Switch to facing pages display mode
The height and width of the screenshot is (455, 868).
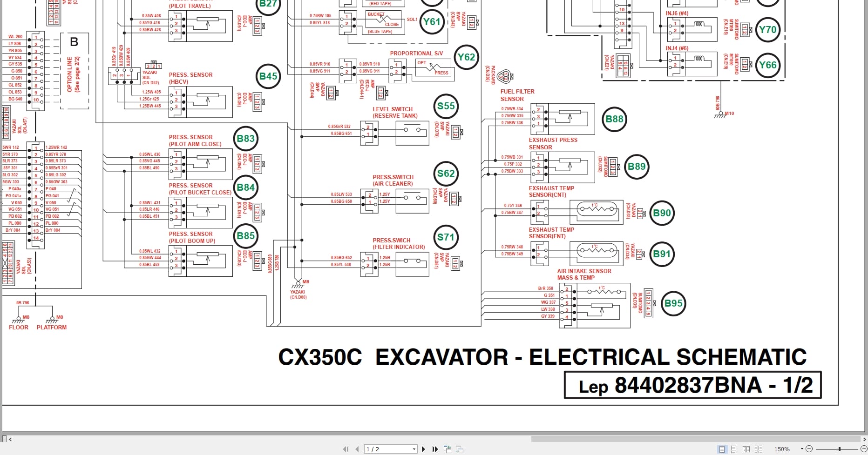point(746,449)
